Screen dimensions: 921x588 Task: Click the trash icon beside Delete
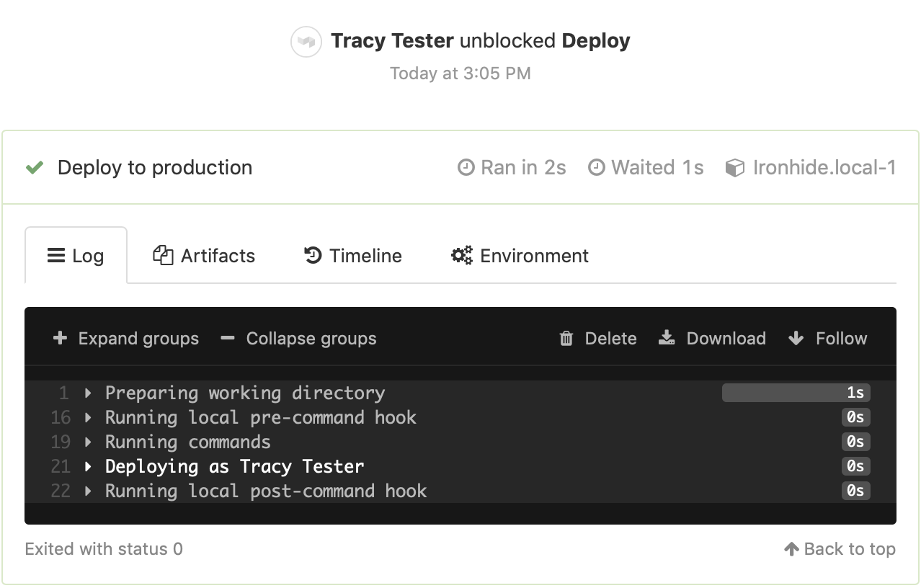[566, 337]
